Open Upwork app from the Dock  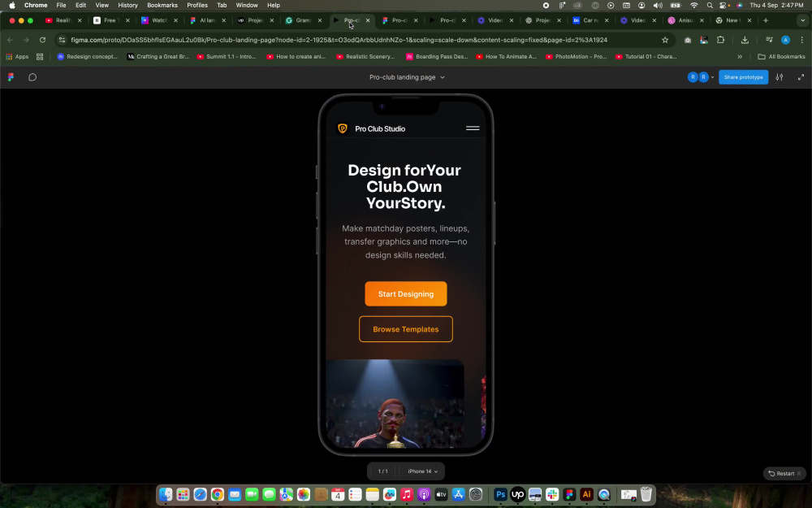pyautogui.click(x=517, y=494)
